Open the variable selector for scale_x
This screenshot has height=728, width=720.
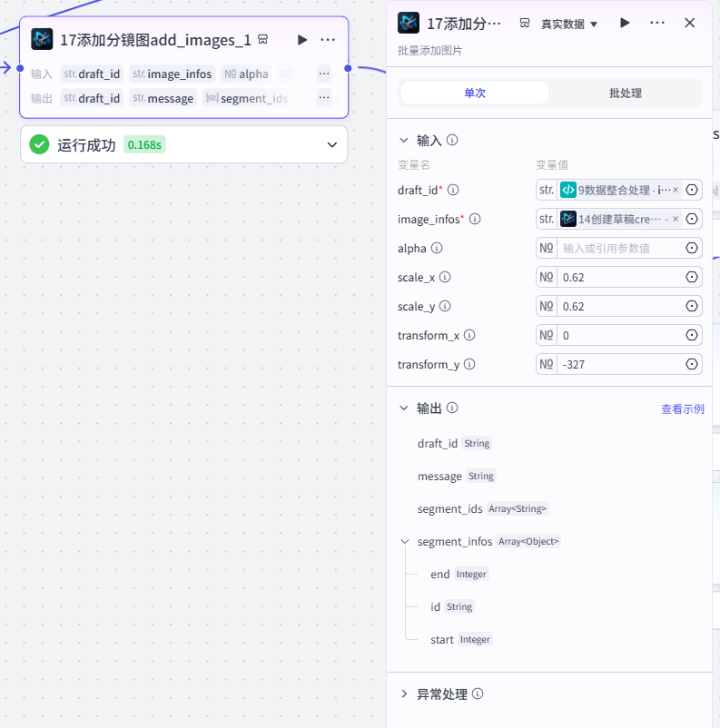click(692, 277)
